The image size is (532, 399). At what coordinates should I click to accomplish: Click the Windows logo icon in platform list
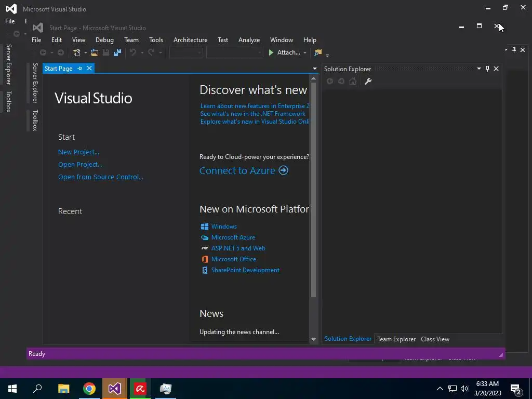click(205, 227)
